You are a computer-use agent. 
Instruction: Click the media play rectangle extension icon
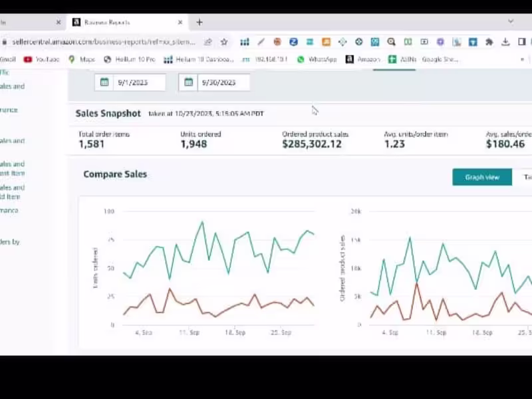pyautogui.click(x=424, y=42)
